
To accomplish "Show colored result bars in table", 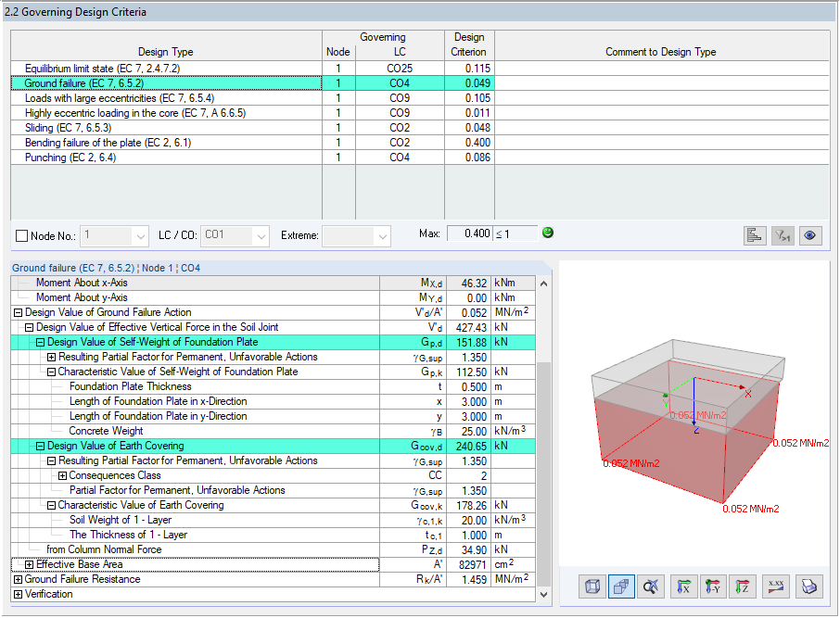I will (x=755, y=235).
